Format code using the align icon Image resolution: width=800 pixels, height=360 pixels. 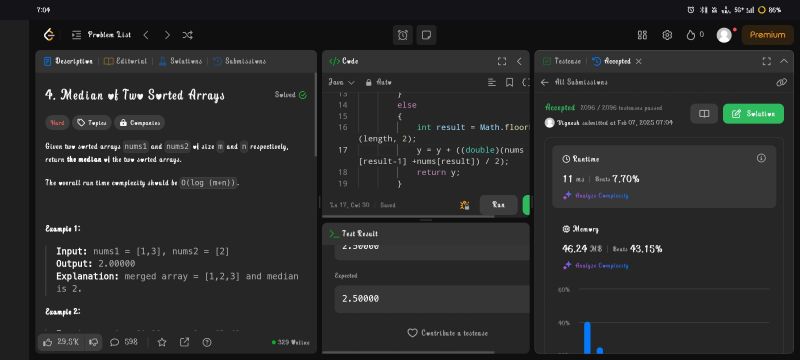coord(492,82)
